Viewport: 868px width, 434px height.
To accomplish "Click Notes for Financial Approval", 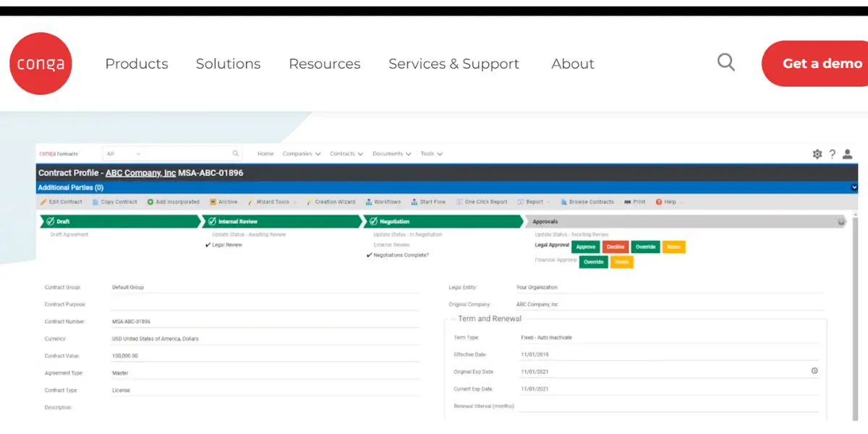I will pyautogui.click(x=621, y=262).
